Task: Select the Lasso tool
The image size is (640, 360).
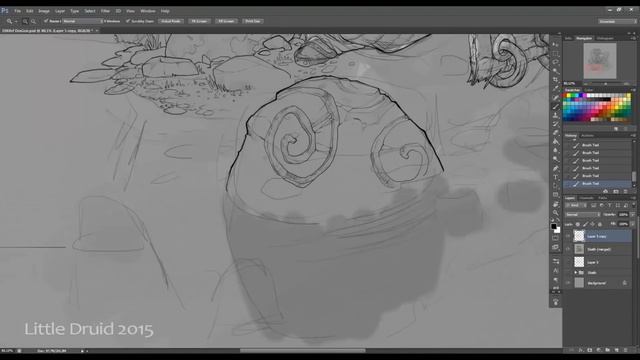Action: pyautogui.click(x=556, y=62)
